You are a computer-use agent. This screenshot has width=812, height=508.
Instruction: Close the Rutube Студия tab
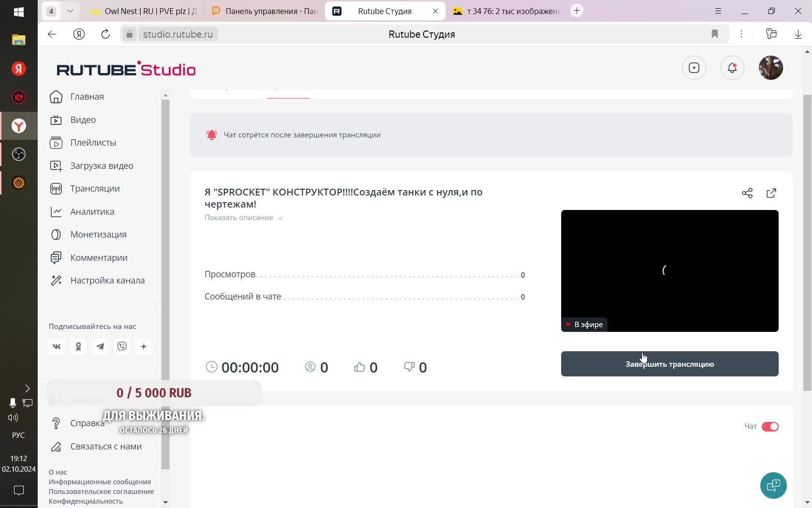point(435,11)
